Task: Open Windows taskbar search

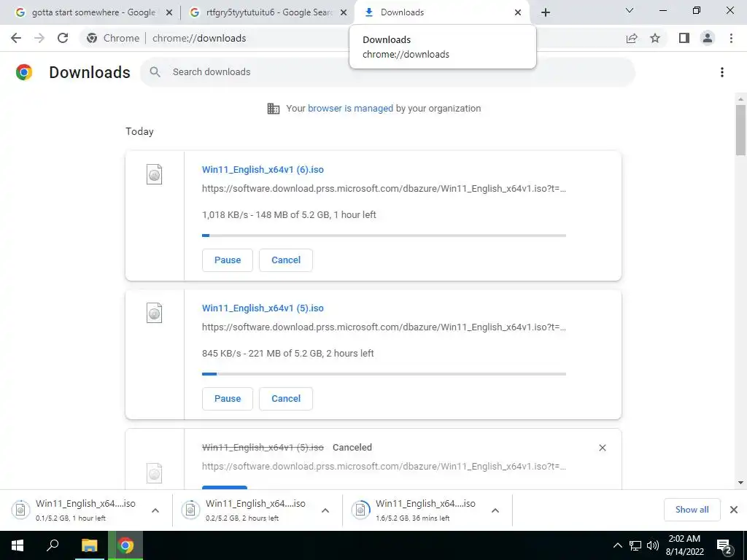Action: pos(53,545)
